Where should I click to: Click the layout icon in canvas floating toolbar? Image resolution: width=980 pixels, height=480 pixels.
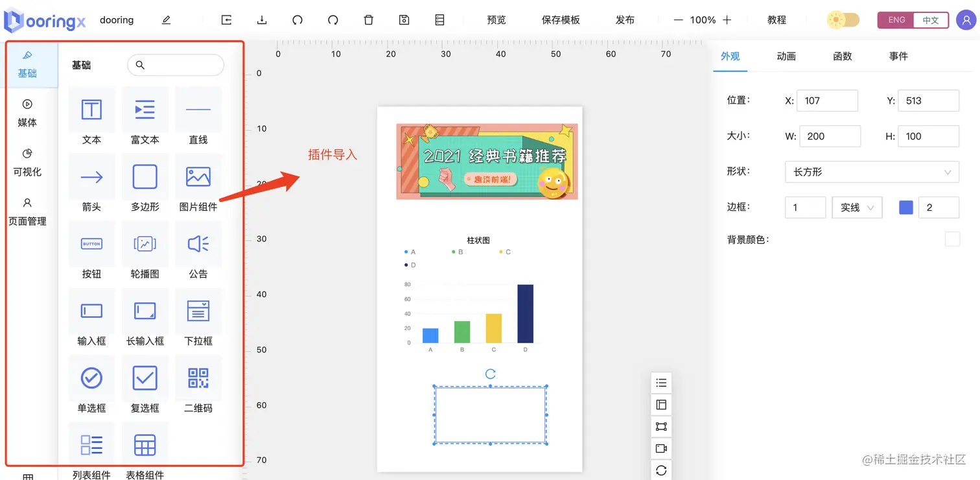click(661, 405)
